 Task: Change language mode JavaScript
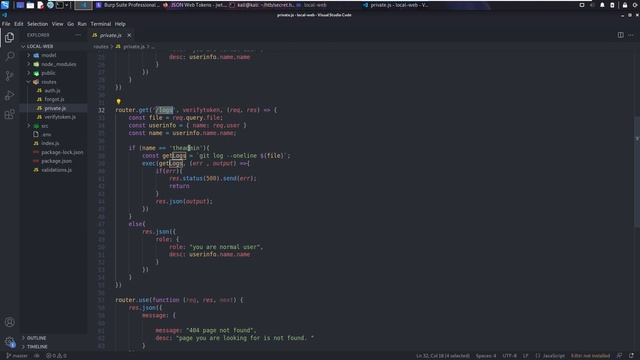(550, 356)
